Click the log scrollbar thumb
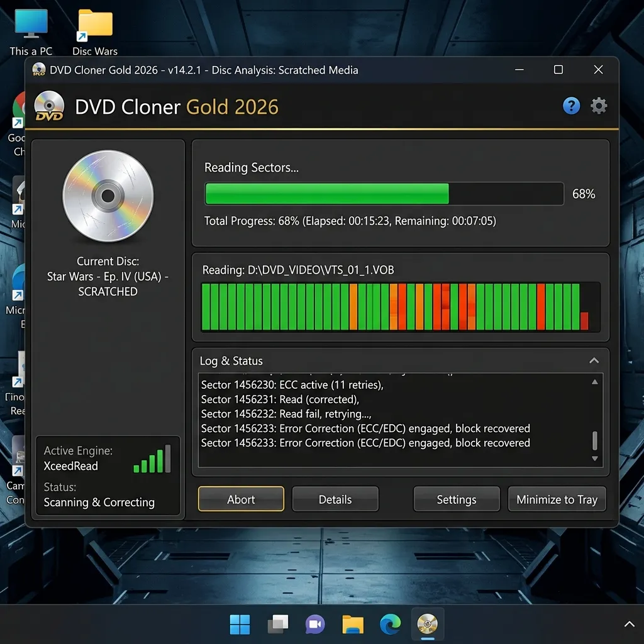 (595, 441)
